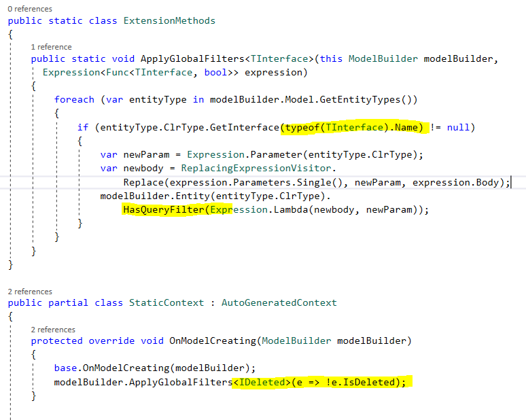Click the highlighted typeof(TInterface).Name expression
Screen dimensions: 526x420
pyautogui.click(x=354, y=128)
